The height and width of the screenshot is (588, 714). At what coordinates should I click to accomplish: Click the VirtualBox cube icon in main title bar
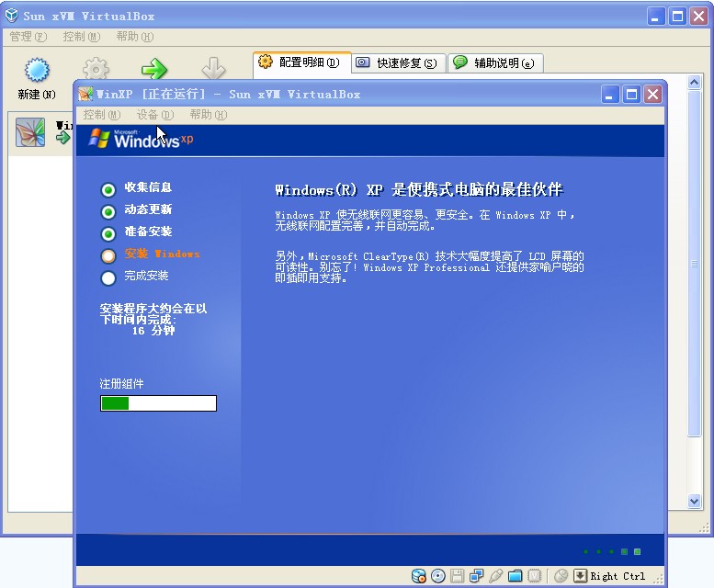coord(11,16)
